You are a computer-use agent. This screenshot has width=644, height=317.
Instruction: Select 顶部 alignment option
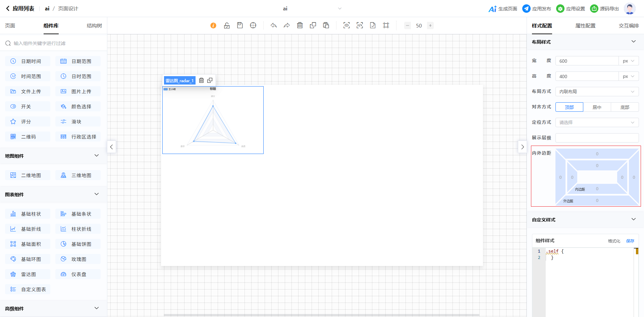pos(569,107)
